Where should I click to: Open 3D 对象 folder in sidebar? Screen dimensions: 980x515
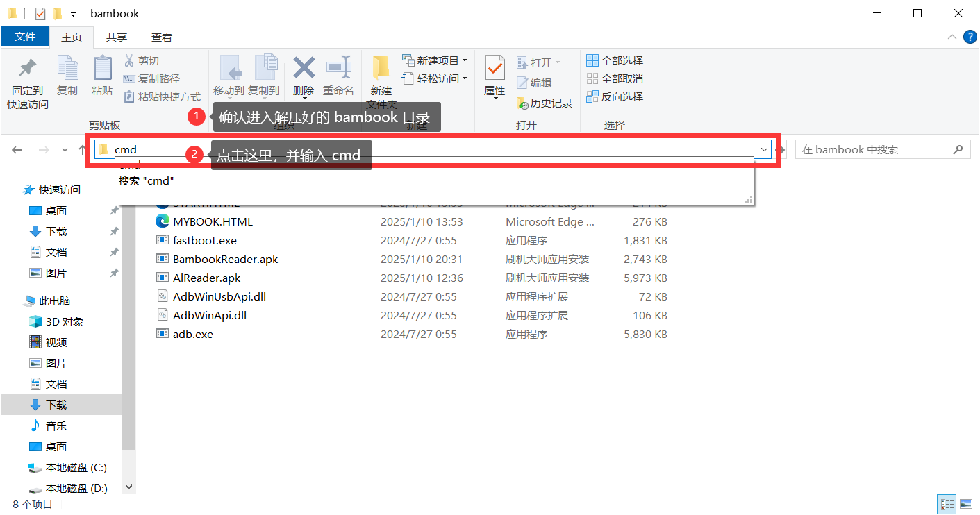[56, 321]
